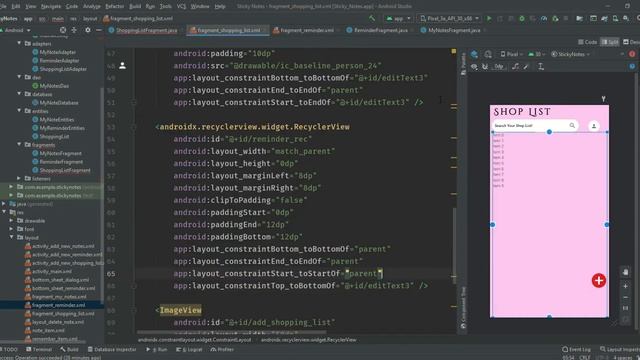Open the Build menu
Screen dimensions: 640x360
point(135,6)
